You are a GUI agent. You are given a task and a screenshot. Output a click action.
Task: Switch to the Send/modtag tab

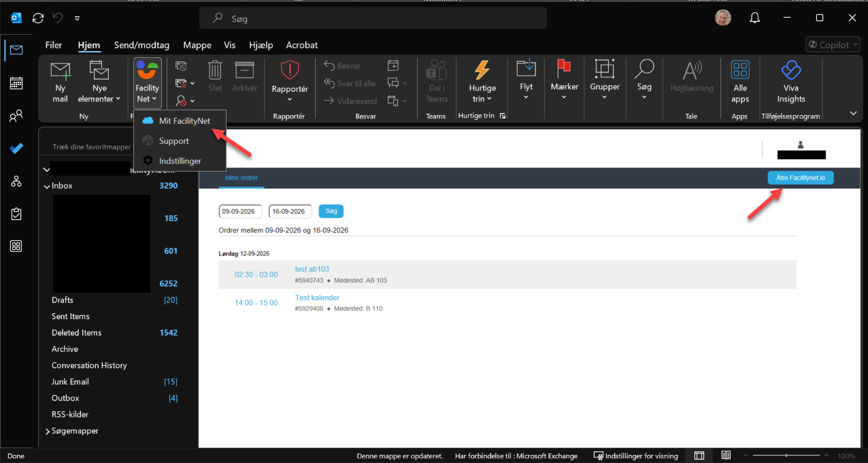pyautogui.click(x=141, y=45)
